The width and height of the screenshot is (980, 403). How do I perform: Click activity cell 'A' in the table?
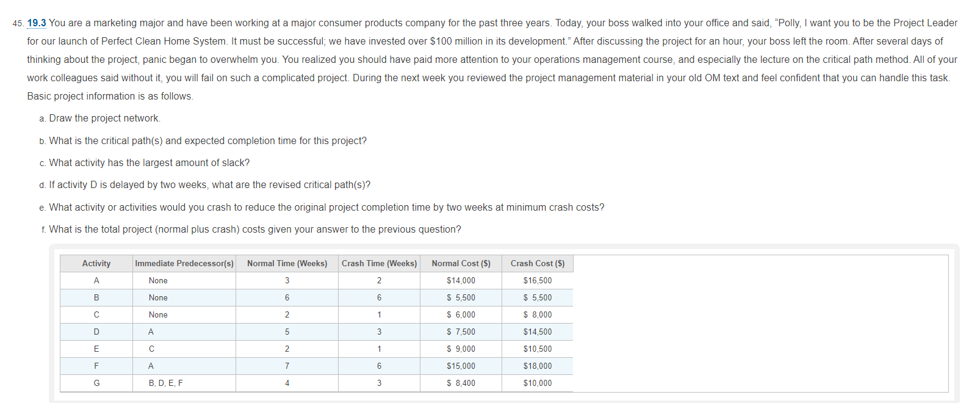[96, 281]
